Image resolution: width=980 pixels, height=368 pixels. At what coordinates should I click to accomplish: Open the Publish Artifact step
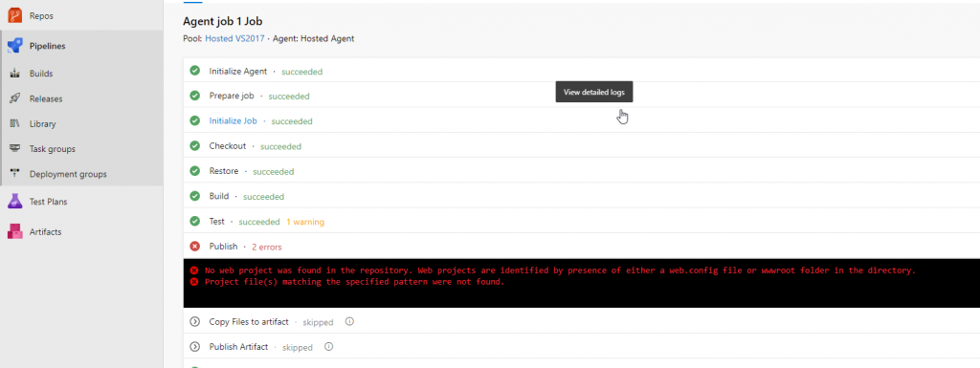point(238,347)
